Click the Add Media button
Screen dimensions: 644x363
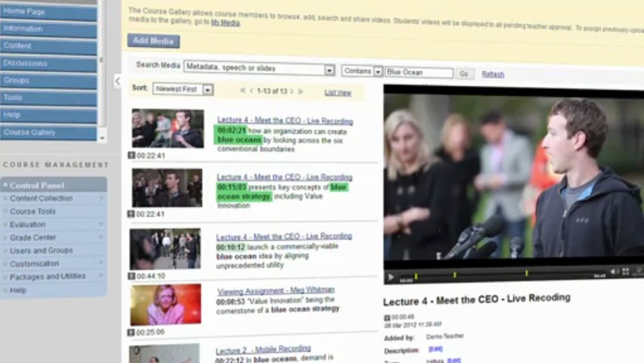coord(153,41)
